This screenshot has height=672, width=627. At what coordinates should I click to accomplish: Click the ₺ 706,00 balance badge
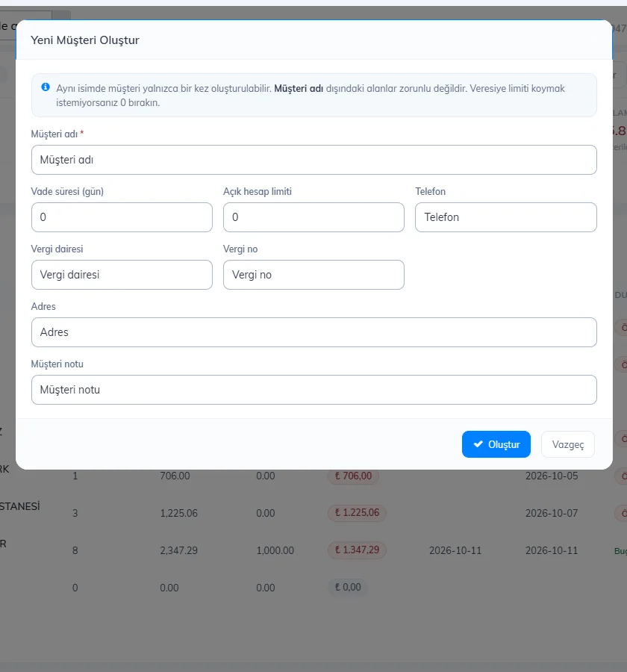coord(353,476)
